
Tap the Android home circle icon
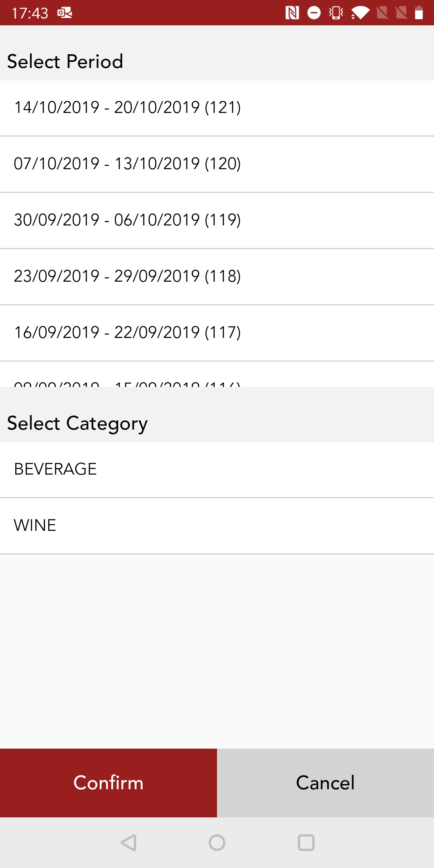[x=217, y=843]
